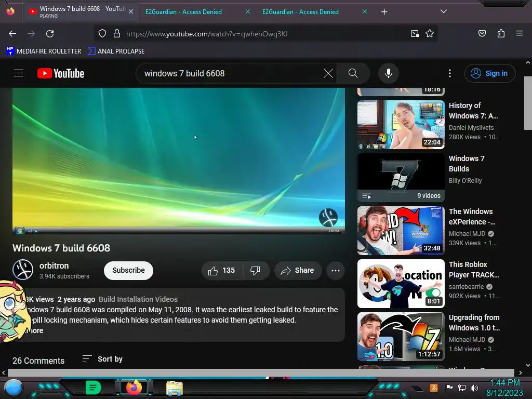Like the video with thumbs up
532x399 pixels.
222,270
